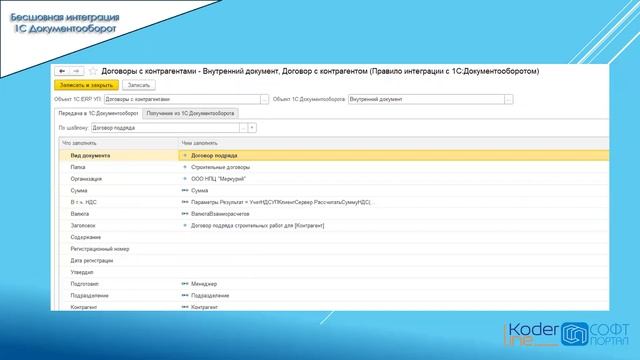
Task: Click 'Договор подряда строительных работ для [Контрагент]' value
Action: click(x=258, y=225)
